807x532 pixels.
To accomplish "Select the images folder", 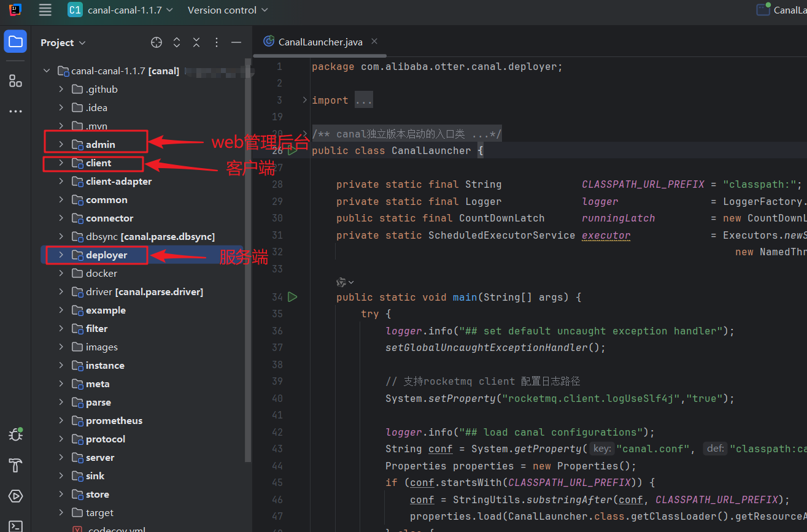I will pos(101,347).
